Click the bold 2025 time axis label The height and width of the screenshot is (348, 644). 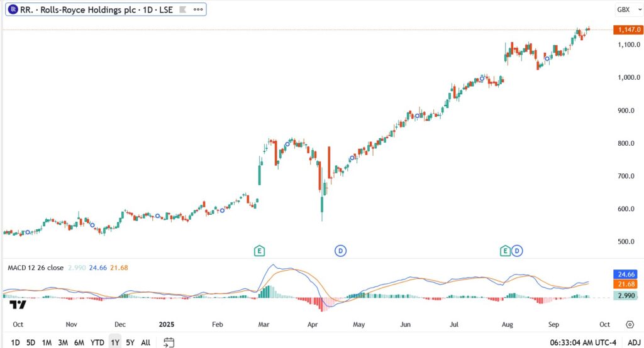pyautogui.click(x=166, y=324)
